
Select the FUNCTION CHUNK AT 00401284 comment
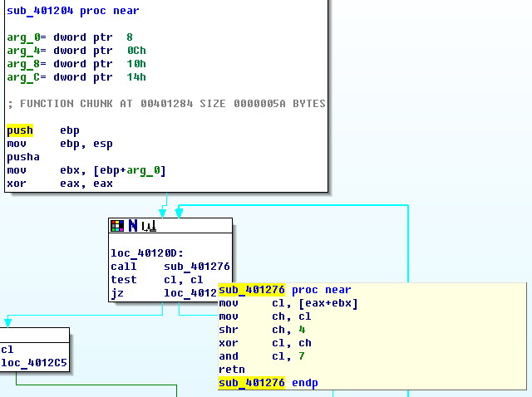point(166,104)
